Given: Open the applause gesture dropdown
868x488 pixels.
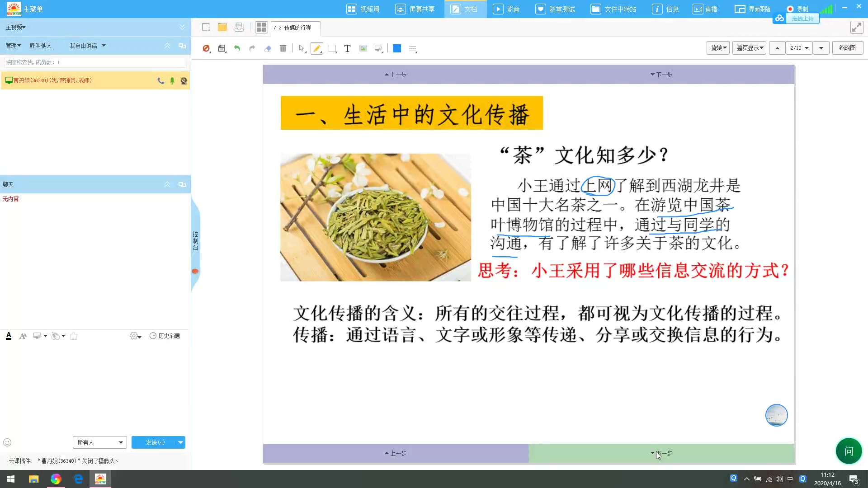Looking at the screenshot, I should [x=58, y=336].
